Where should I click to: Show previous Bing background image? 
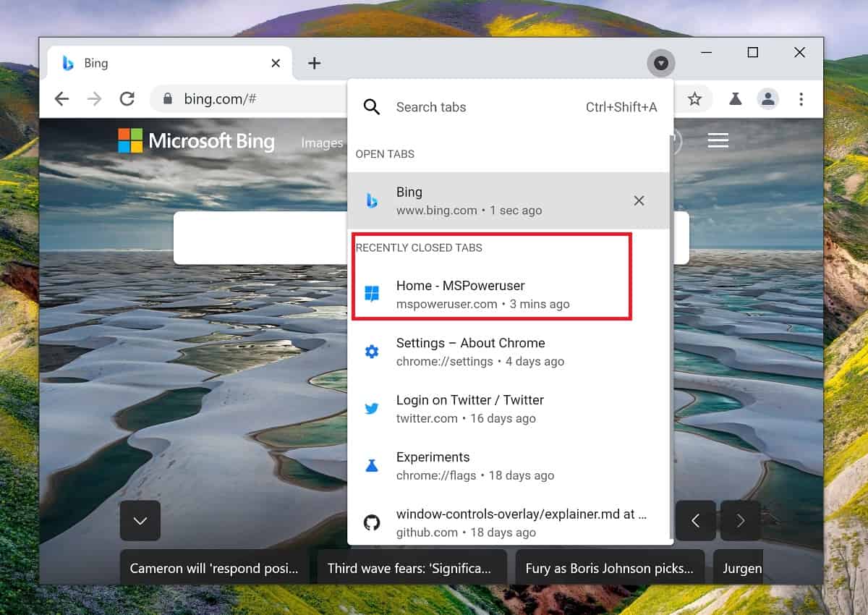[x=696, y=521]
